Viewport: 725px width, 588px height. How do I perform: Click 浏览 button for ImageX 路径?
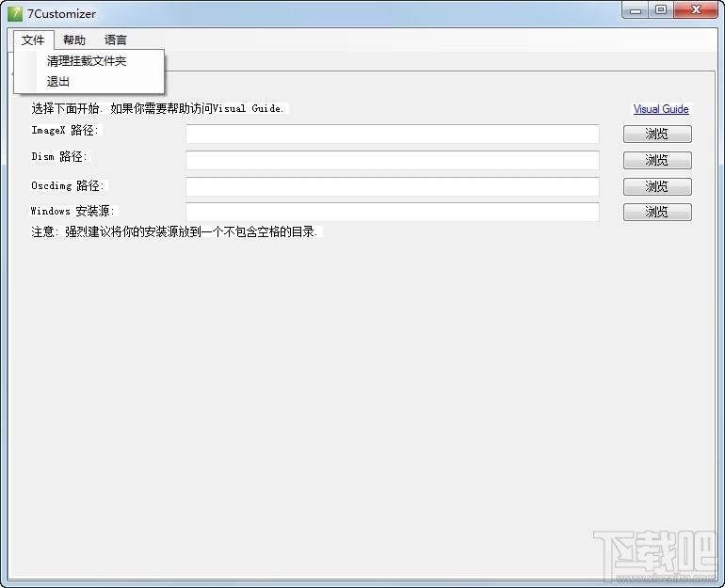click(657, 134)
